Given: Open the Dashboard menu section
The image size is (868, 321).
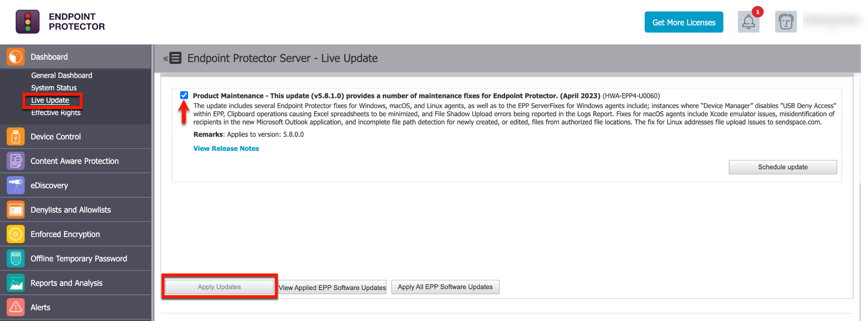Looking at the screenshot, I should click(75, 57).
